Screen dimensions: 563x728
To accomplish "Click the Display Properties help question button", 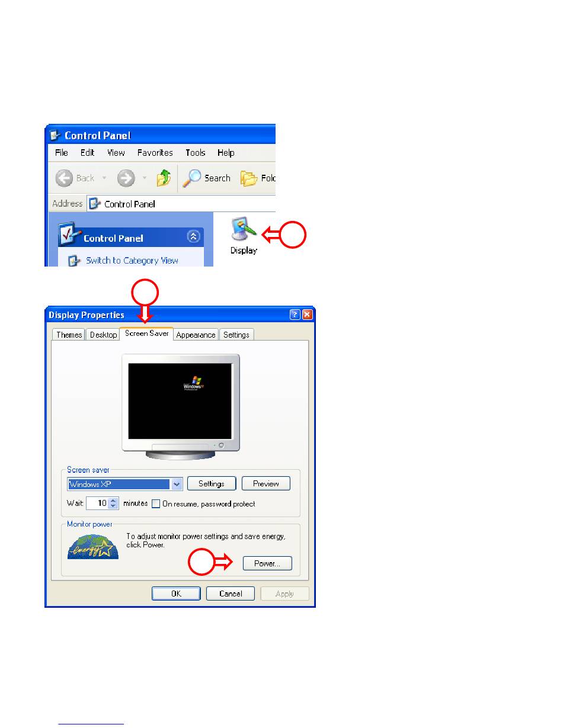I will tap(295, 315).
